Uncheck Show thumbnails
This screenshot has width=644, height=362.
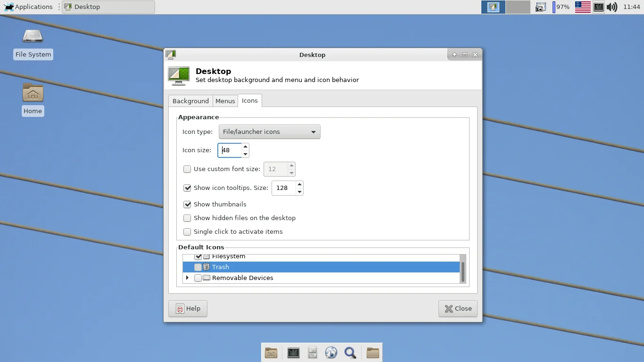(x=187, y=205)
